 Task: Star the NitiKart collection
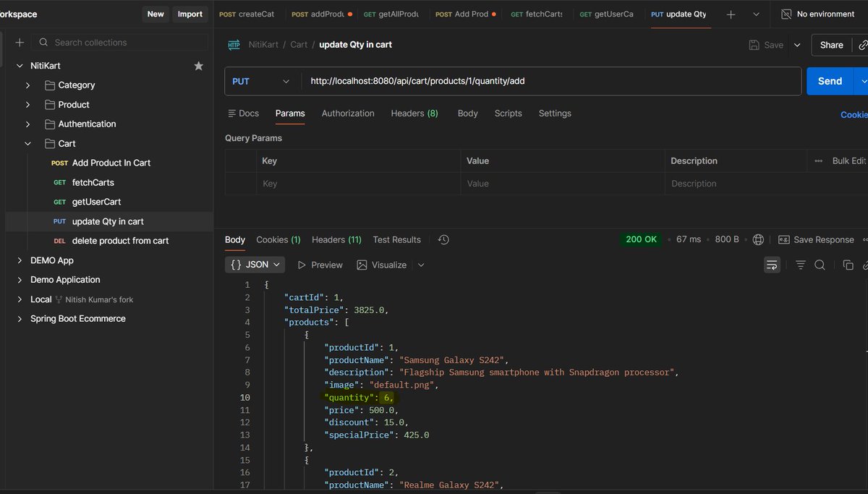198,66
